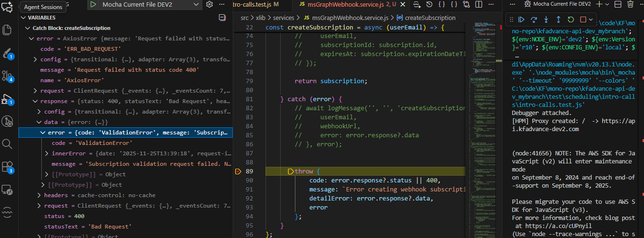This screenshot has width=644, height=238.
Task: Open the Search magnifier in activity bar
Action: click(x=7, y=143)
